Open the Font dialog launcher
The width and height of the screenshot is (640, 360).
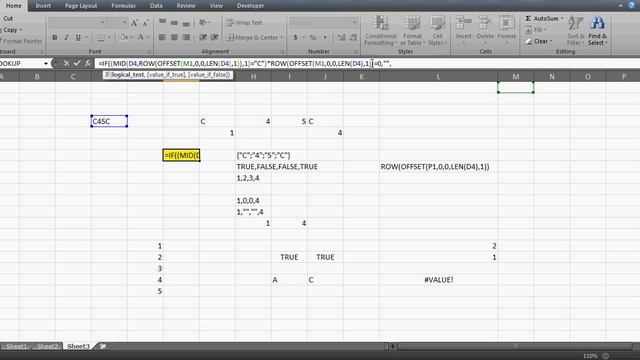pos(149,52)
